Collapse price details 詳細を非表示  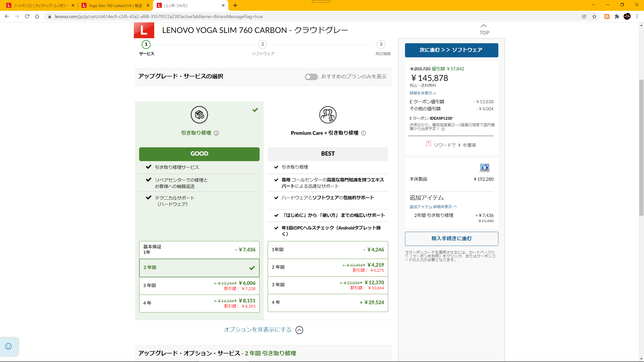pyautogui.click(x=423, y=93)
